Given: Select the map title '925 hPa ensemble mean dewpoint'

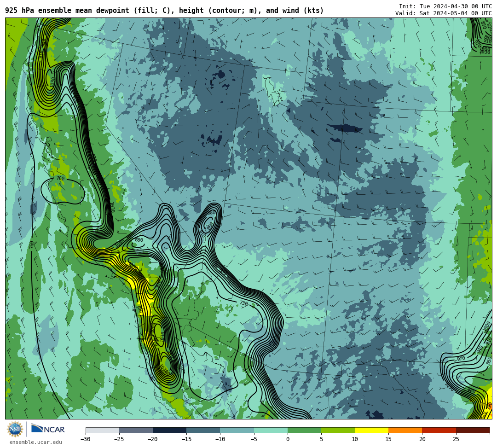Looking at the screenshot, I should tap(67, 11).
